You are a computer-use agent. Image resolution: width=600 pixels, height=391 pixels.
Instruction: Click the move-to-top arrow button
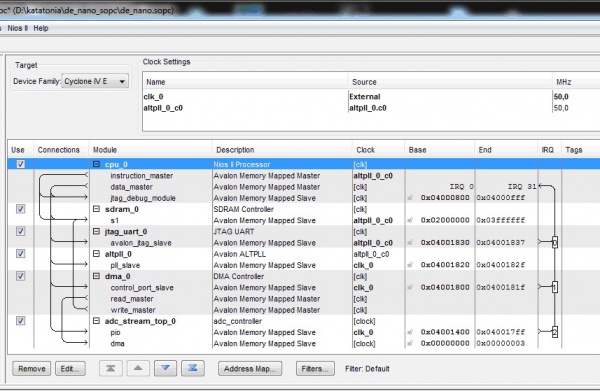point(111,368)
